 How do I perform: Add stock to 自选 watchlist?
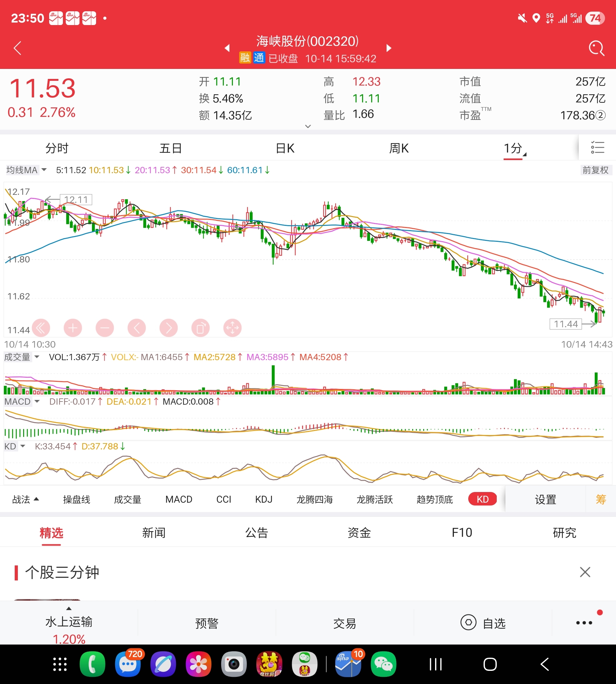click(x=483, y=623)
